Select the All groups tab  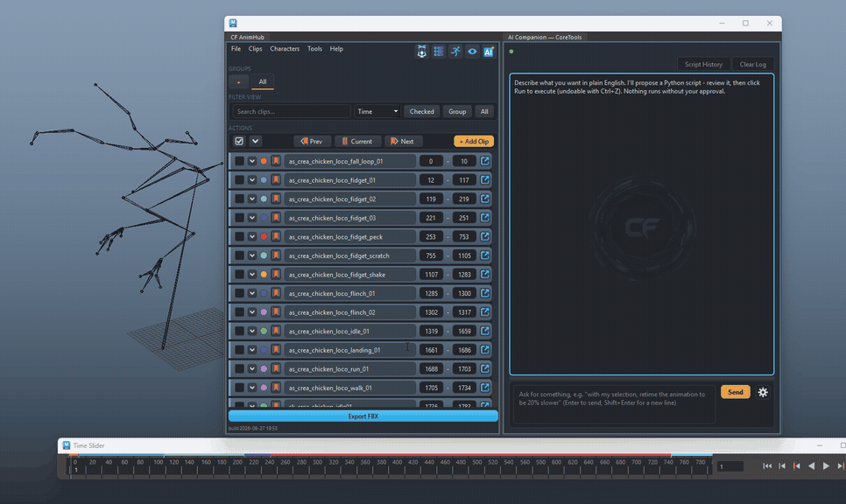click(x=262, y=82)
